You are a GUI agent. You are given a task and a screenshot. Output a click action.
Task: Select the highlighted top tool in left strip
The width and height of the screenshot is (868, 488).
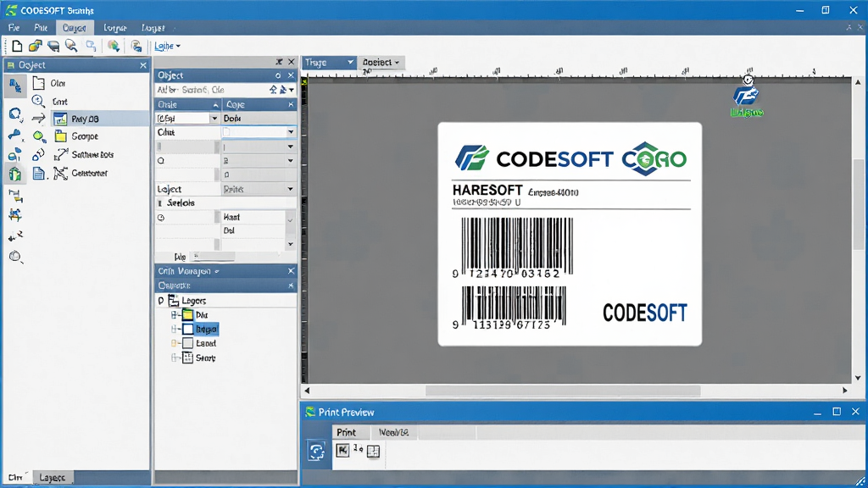(15, 86)
